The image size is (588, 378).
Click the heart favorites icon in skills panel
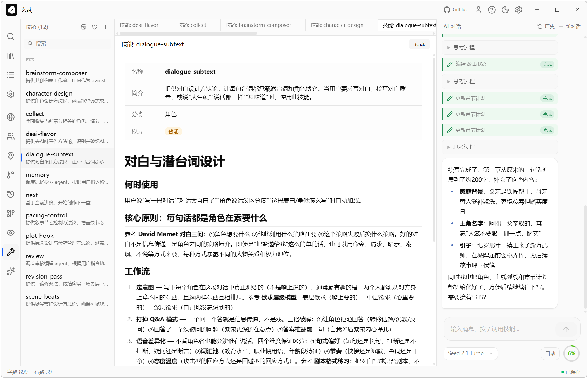point(94,27)
